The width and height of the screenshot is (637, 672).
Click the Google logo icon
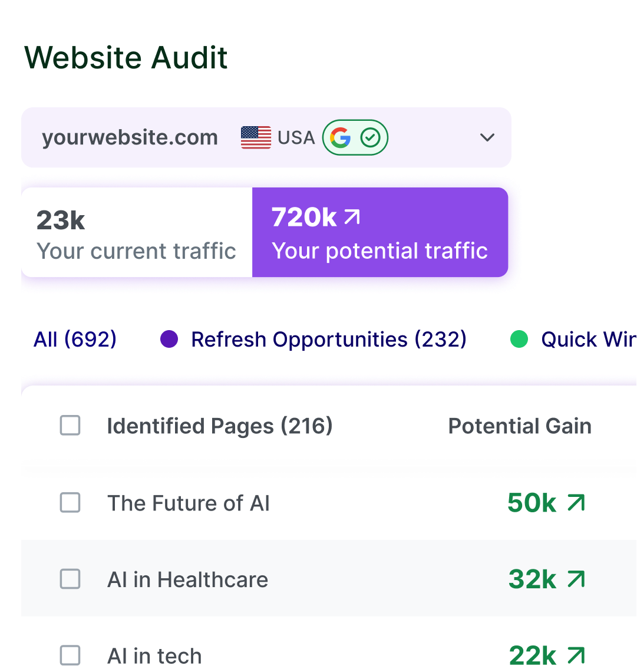(x=340, y=137)
